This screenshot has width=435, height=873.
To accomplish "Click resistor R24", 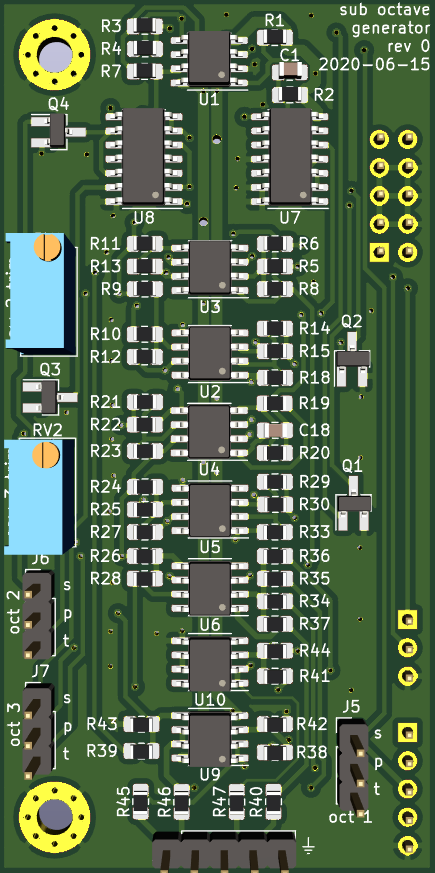I will coord(145,487).
